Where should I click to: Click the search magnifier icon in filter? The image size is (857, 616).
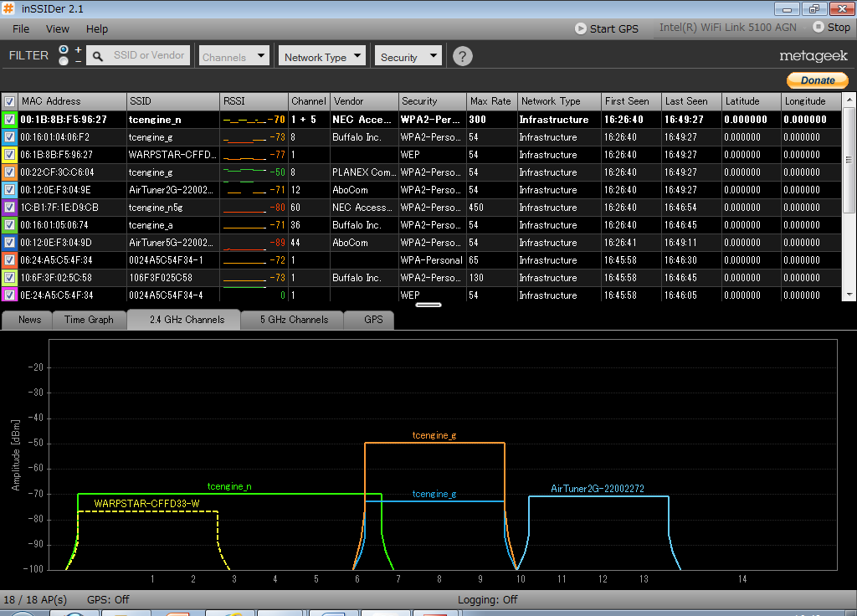pyautogui.click(x=98, y=56)
